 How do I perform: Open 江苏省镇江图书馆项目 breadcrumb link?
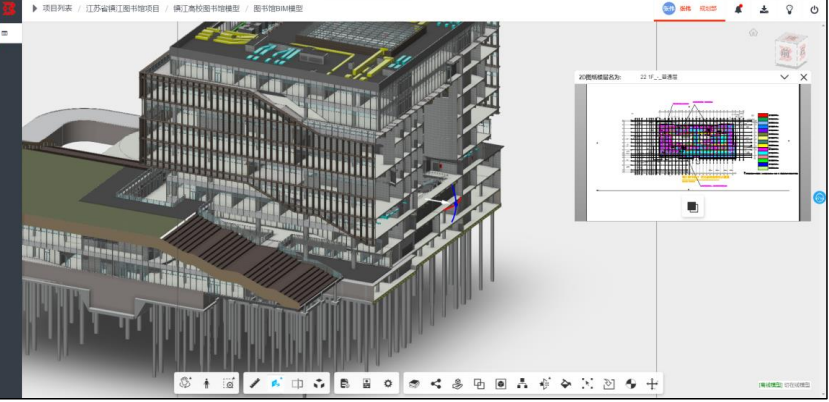click(123, 8)
